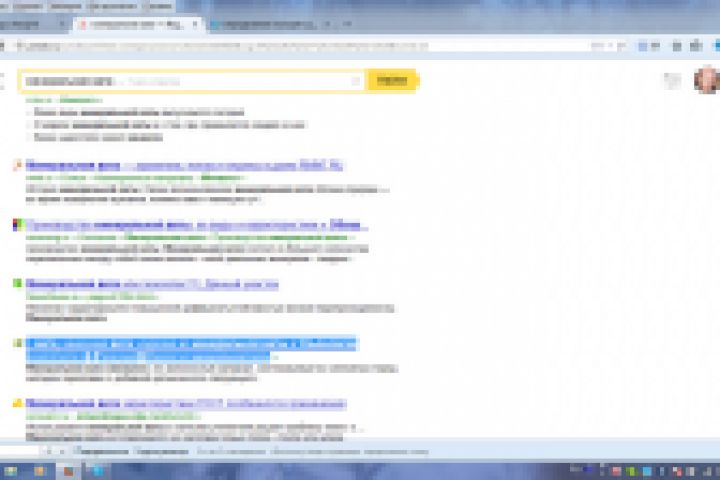Image resolution: width=720 pixels, height=480 pixels.
Task: Focus the yellow-bordered search input field
Action: pyautogui.click(x=191, y=81)
